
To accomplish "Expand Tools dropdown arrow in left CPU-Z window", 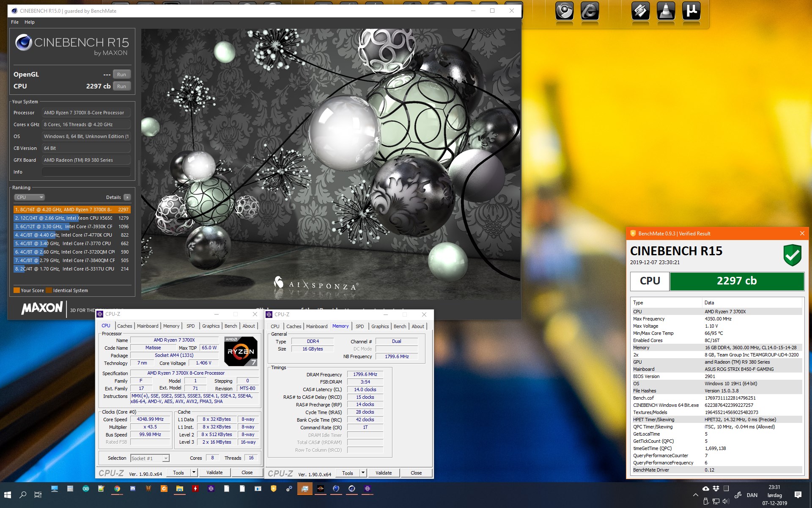I will point(194,472).
